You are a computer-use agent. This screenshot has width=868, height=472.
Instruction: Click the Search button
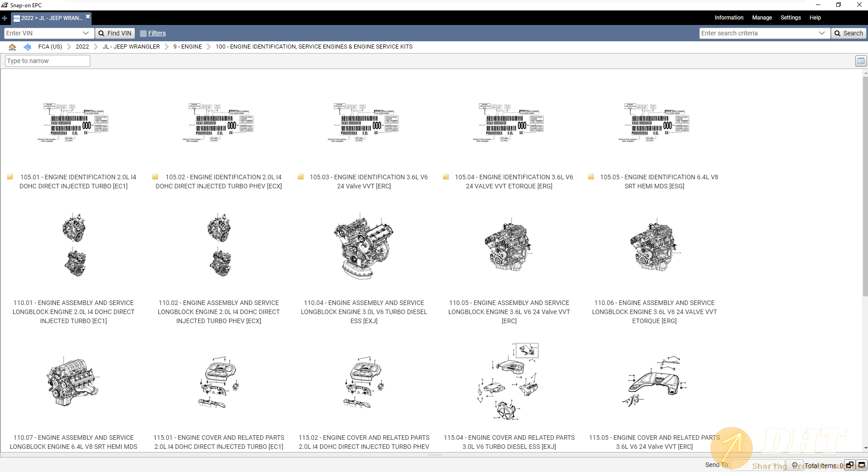[848, 33]
